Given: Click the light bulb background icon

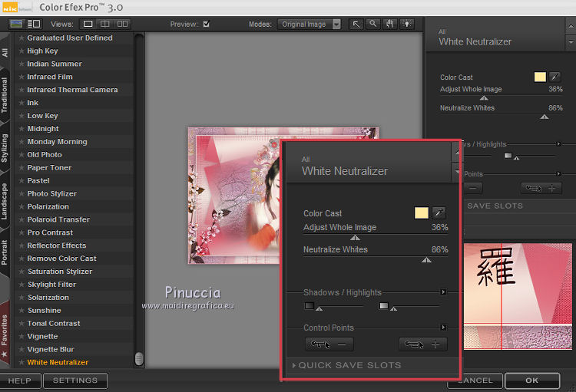Looking at the screenshot, I should click(407, 25).
